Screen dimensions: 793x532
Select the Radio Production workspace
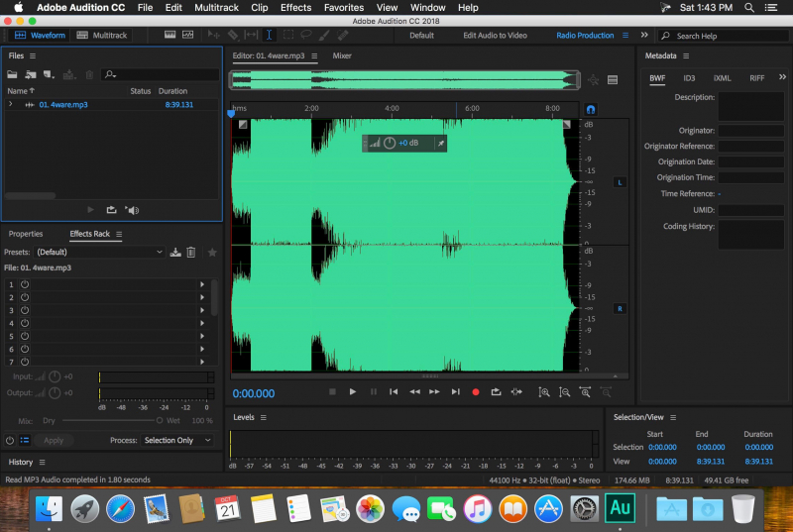tap(585, 35)
